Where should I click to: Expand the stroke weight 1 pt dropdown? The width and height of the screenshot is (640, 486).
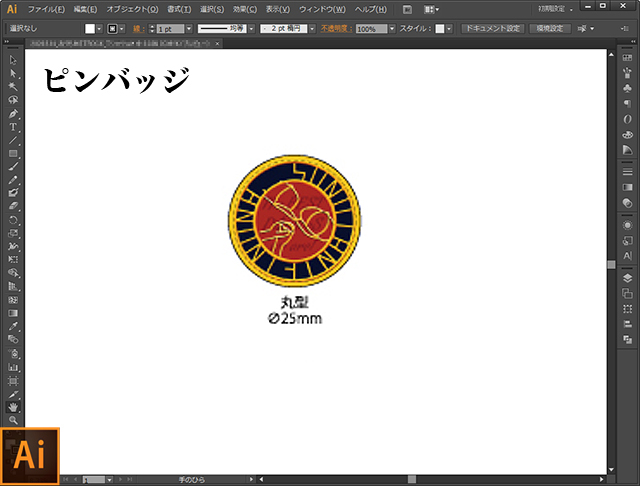click(189, 29)
